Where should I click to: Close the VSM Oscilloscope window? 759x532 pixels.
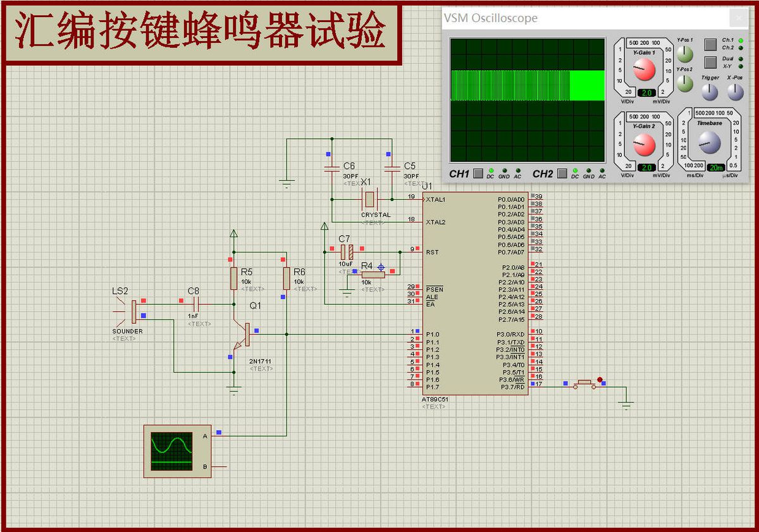739,18
